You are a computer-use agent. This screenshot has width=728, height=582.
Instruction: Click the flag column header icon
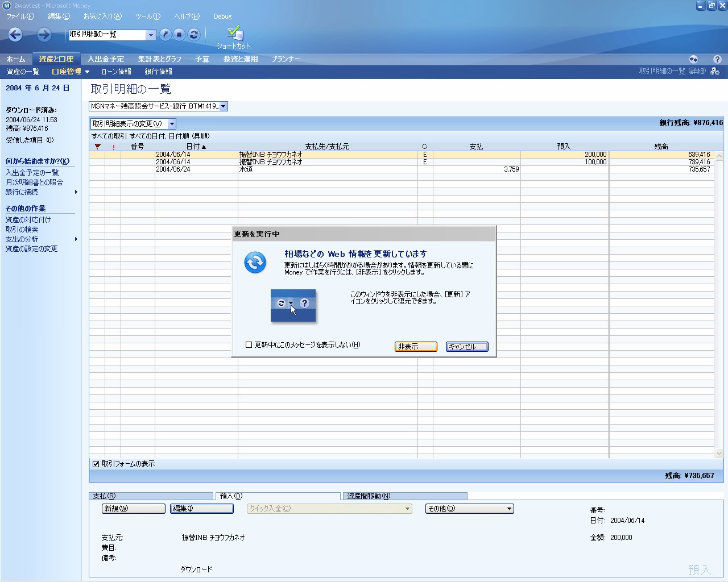click(x=97, y=147)
